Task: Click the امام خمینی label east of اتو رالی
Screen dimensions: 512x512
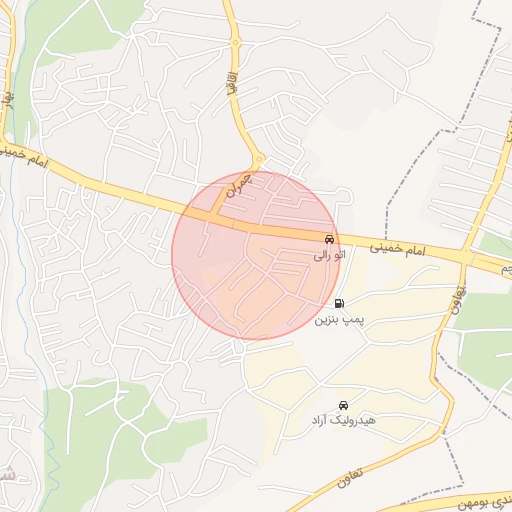Action: point(397,249)
